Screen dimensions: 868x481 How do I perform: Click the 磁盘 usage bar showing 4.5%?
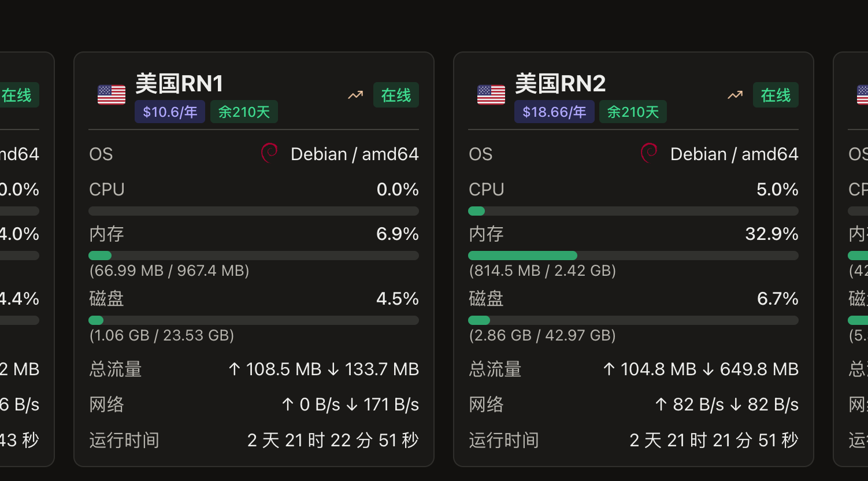click(x=254, y=320)
